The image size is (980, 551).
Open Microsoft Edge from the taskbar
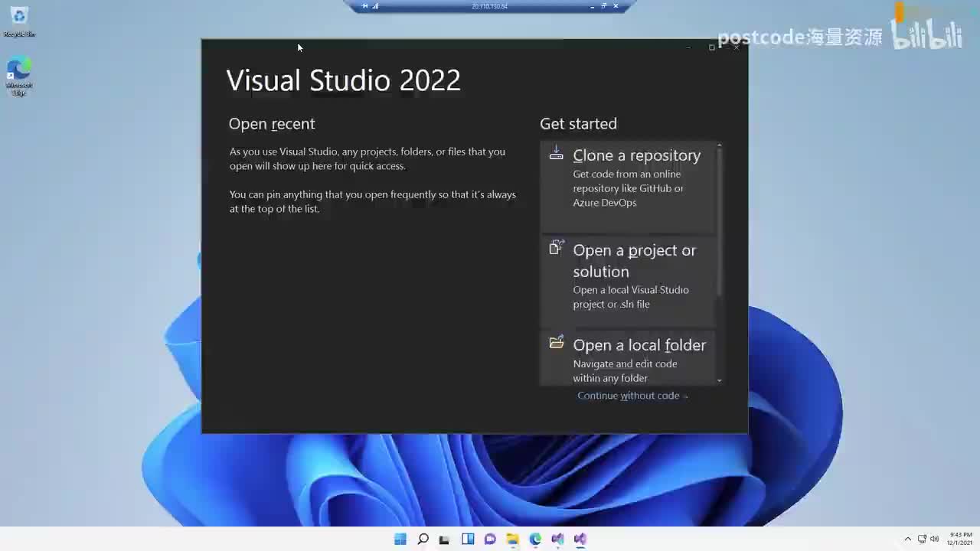click(535, 540)
